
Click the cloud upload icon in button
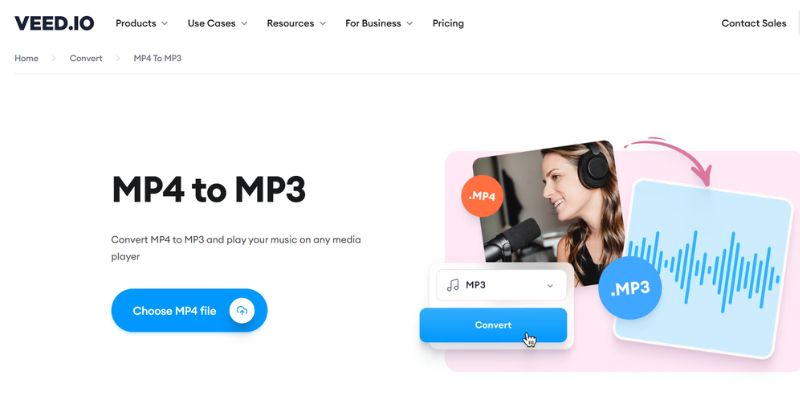242,311
